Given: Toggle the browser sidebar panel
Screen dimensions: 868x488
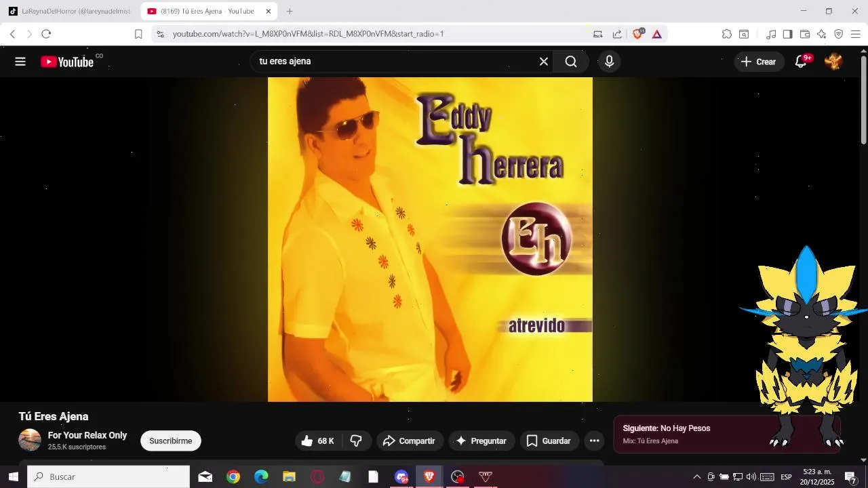Looking at the screenshot, I should (x=788, y=34).
